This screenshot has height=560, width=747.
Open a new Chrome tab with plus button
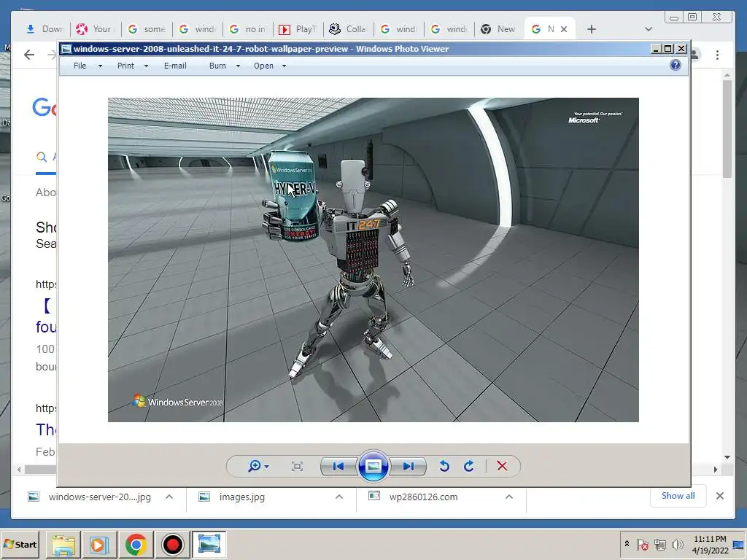tap(591, 29)
